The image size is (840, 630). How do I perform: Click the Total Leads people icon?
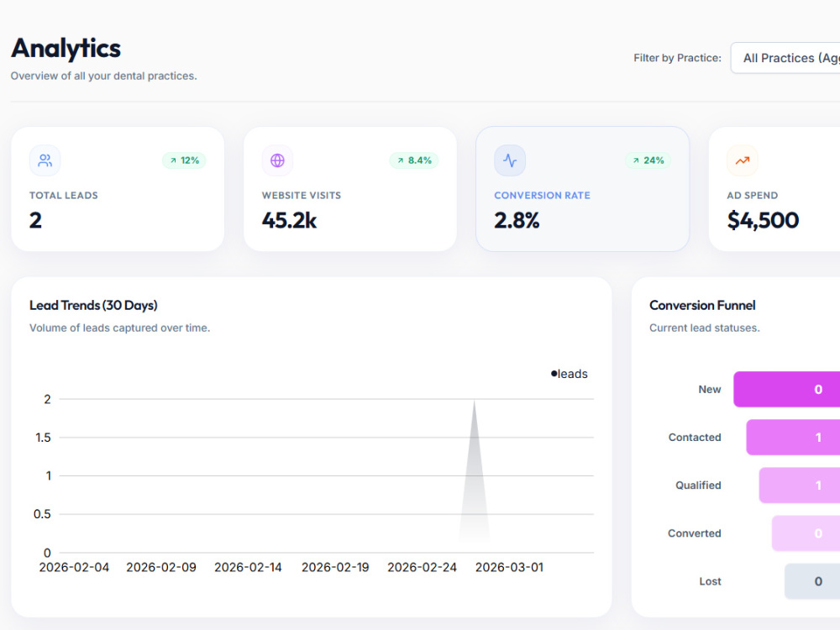(x=45, y=160)
